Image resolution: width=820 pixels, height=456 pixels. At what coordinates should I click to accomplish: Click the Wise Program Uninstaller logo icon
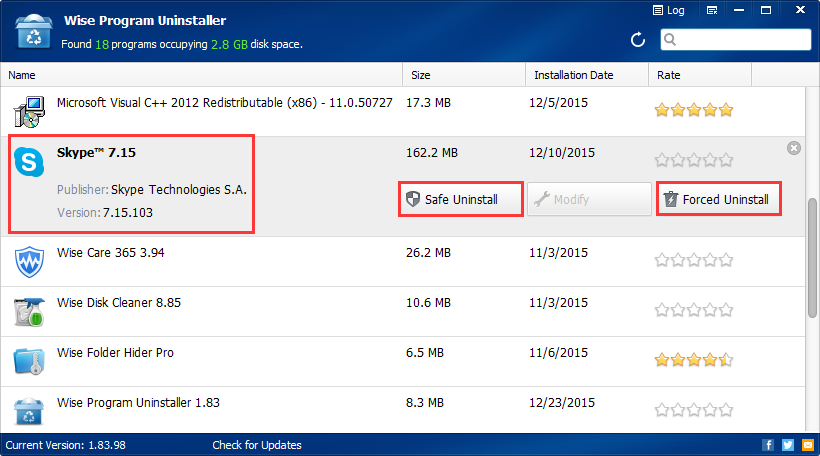(x=34, y=31)
